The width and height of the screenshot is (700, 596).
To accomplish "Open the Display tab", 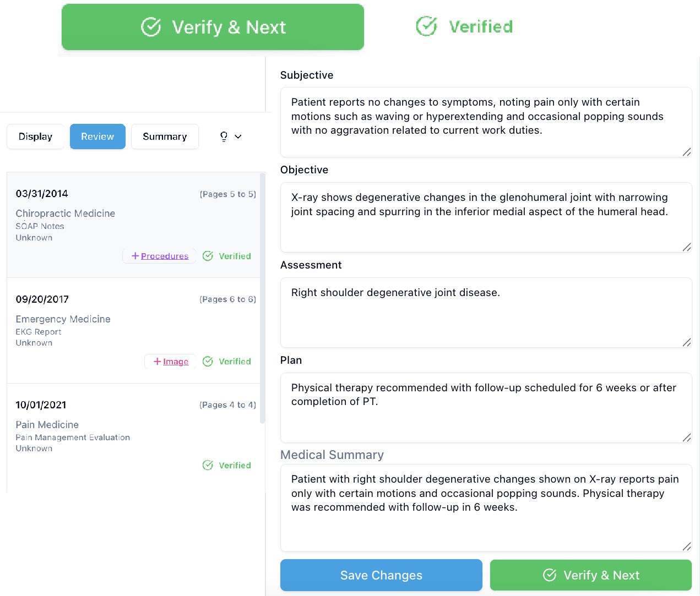I will coord(35,136).
